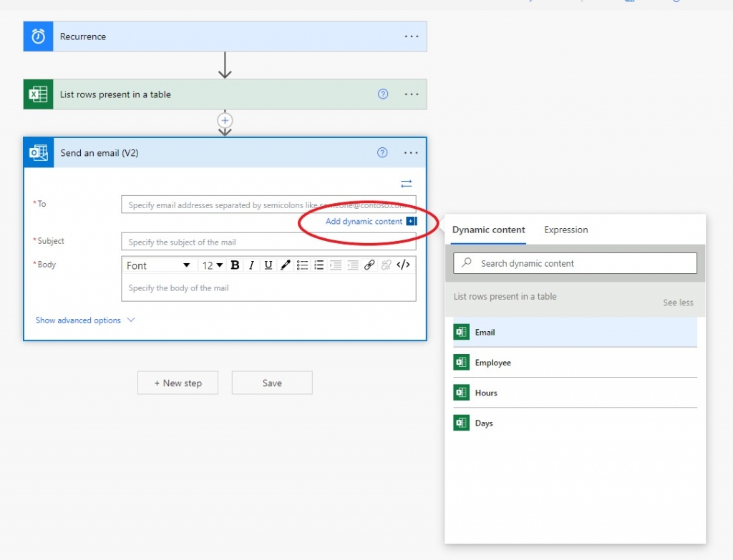Switch the email body to HTML code view
The image size is (733, 560).
click(402, 265)
